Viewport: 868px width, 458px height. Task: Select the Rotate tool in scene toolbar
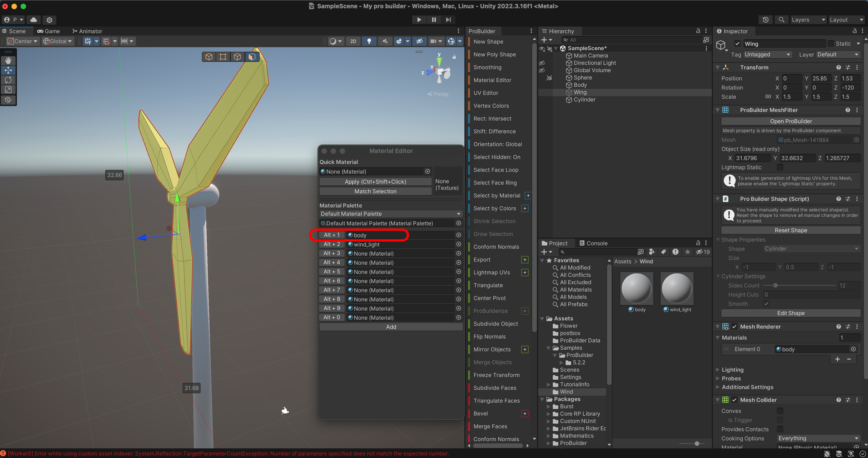tap(8, 80)
